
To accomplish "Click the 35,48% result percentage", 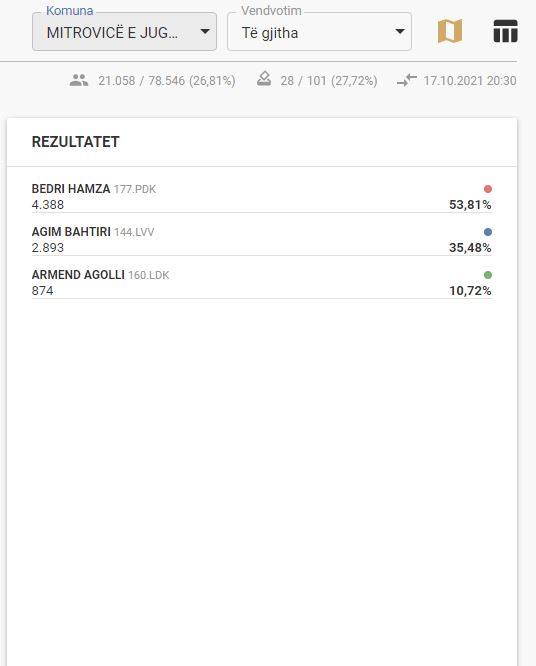I will (470, 248).
